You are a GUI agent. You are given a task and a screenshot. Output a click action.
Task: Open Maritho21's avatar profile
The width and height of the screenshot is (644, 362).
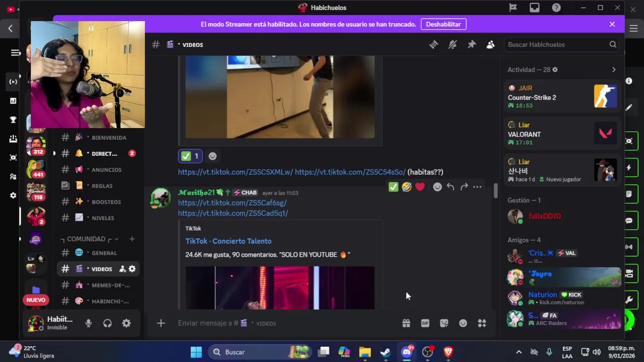(x=161, y=198)
